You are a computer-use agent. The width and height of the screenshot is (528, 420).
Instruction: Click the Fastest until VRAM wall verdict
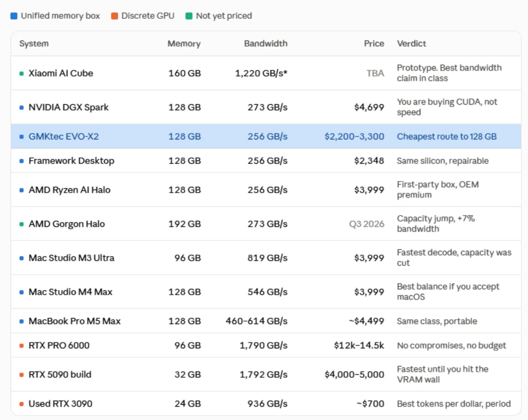pos(443,375)
